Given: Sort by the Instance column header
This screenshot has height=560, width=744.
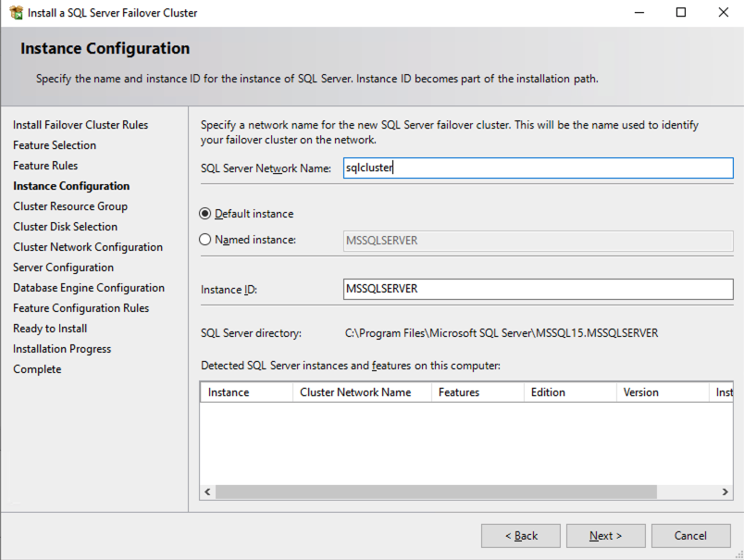Looking at the screenshot, I should click(x=246, y=392).
